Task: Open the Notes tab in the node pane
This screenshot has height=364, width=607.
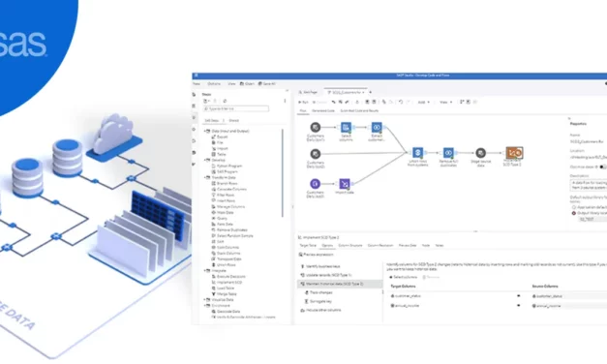Action: click(440, 246)
